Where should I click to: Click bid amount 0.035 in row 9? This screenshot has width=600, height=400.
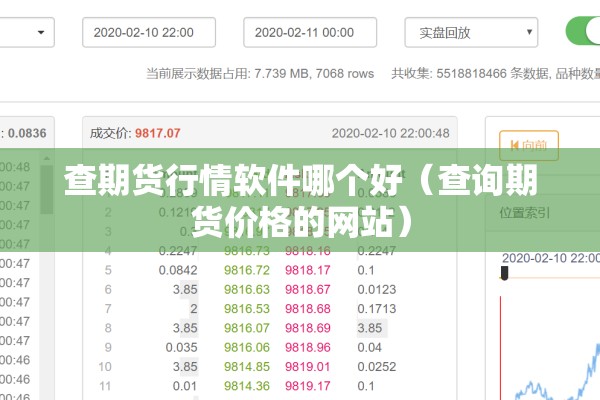(x=181, y=347)
